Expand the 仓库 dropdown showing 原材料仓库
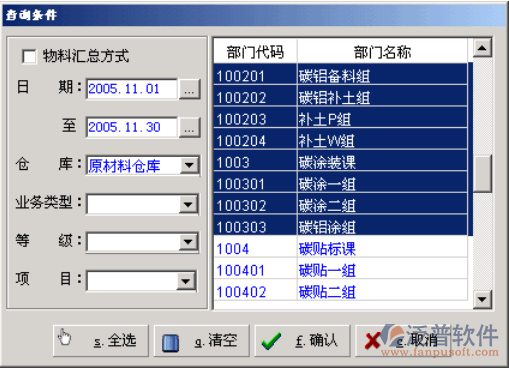 pos(189,165)
